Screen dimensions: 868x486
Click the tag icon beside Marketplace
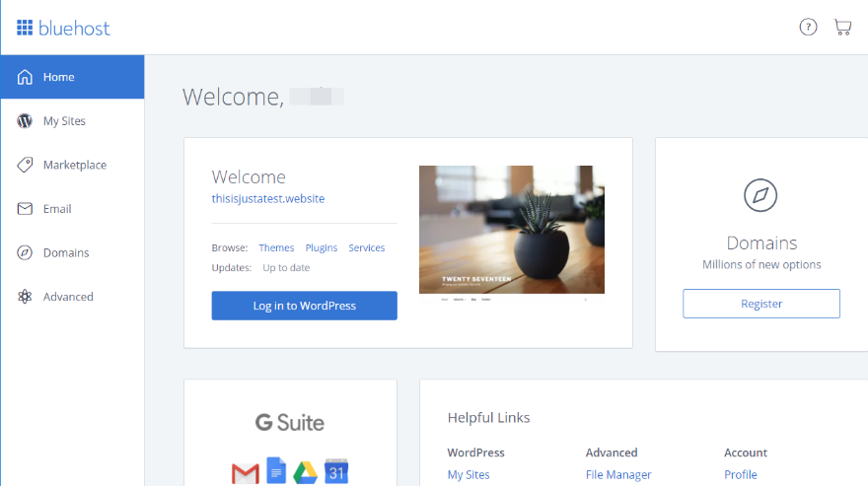(25, 165)
